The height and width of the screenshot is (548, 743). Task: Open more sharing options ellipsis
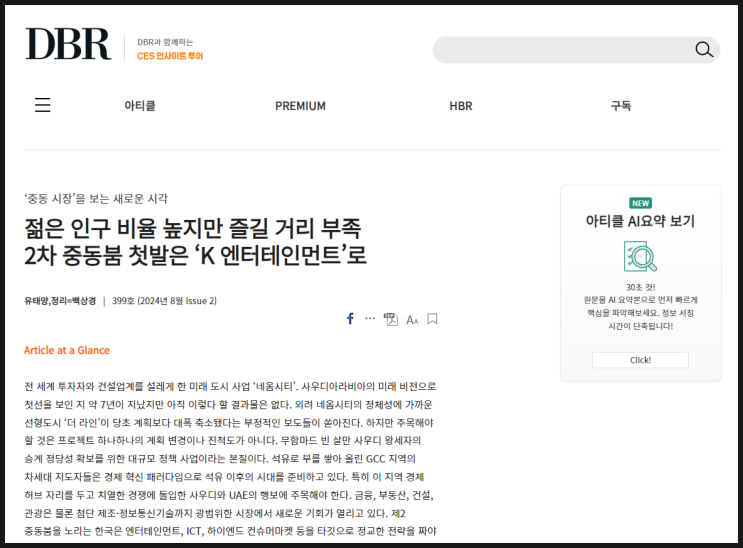tap(370, 319)
